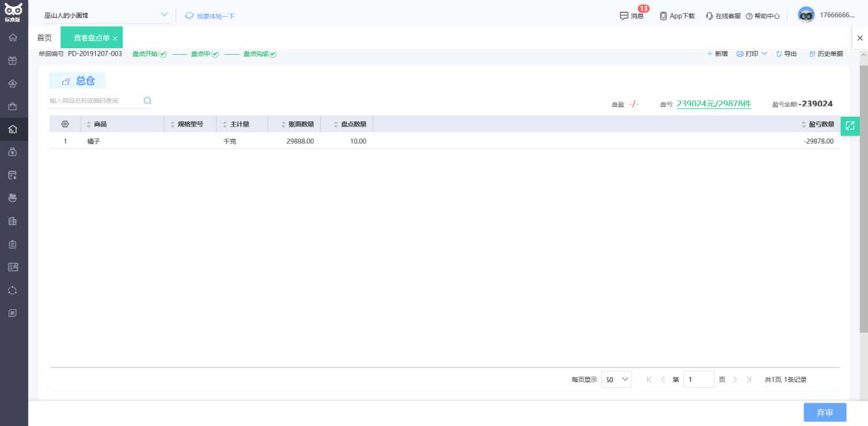Click the 239024元/29878件 loss link
868x426 pixels.
click(x=714, y=104)
